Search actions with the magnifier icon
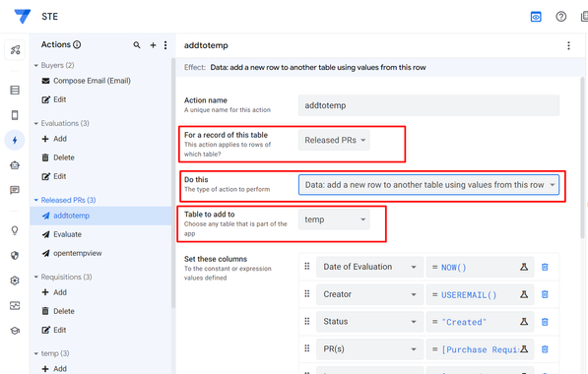 (x=137, y=45)
